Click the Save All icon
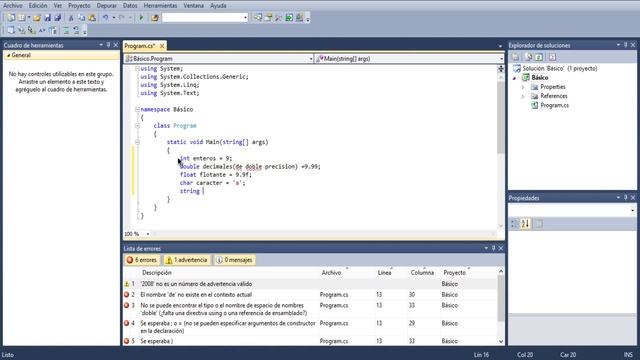 point(58,18)
